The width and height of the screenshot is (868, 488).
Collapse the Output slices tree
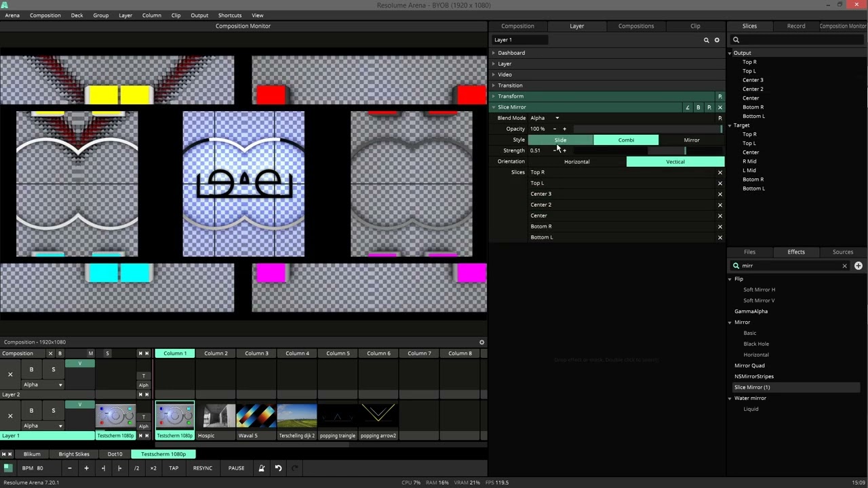click(x=730, y=53)
